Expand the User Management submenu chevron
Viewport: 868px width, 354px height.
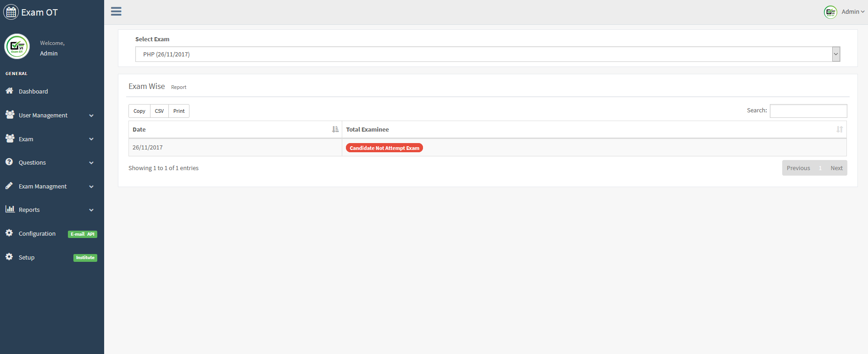click(x=91, y=116)
